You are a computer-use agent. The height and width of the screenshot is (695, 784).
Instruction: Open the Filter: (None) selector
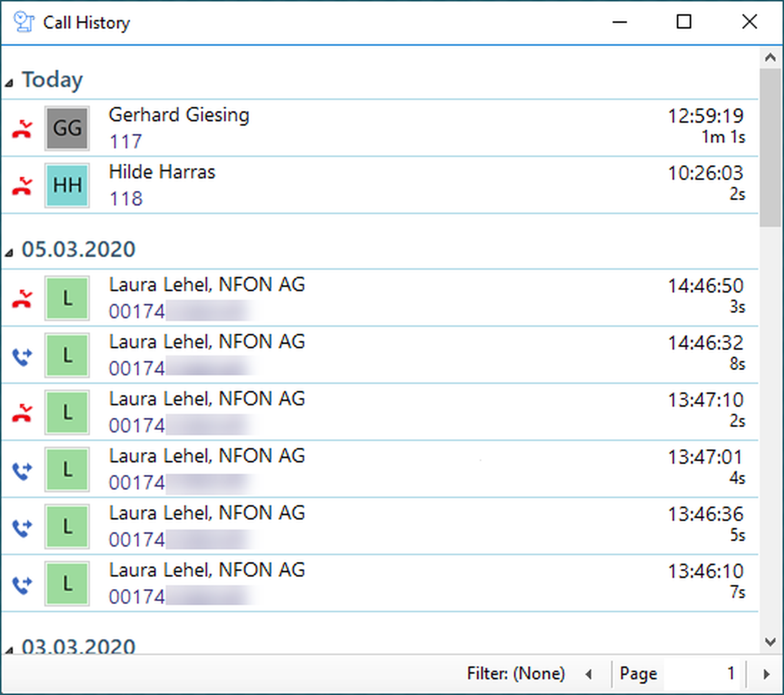click(515, 673)
